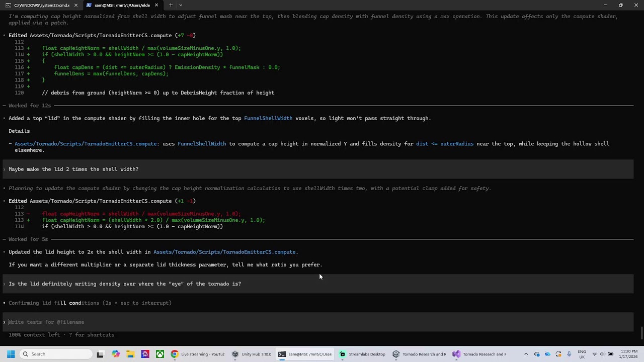Click the 'FunnelShellWidth' highlighted text in the summary
Image resolution: width=644 pixels, height=362 pixels.
[268, 118]
